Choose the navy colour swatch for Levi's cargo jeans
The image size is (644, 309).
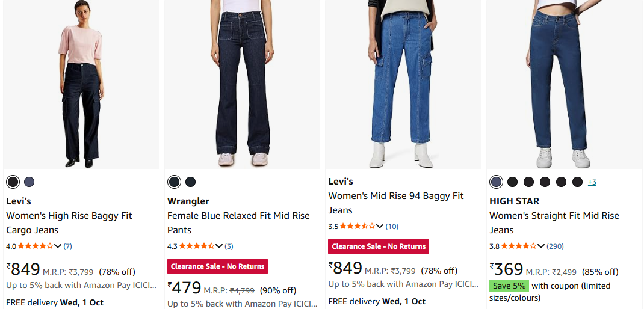point(29,182)
